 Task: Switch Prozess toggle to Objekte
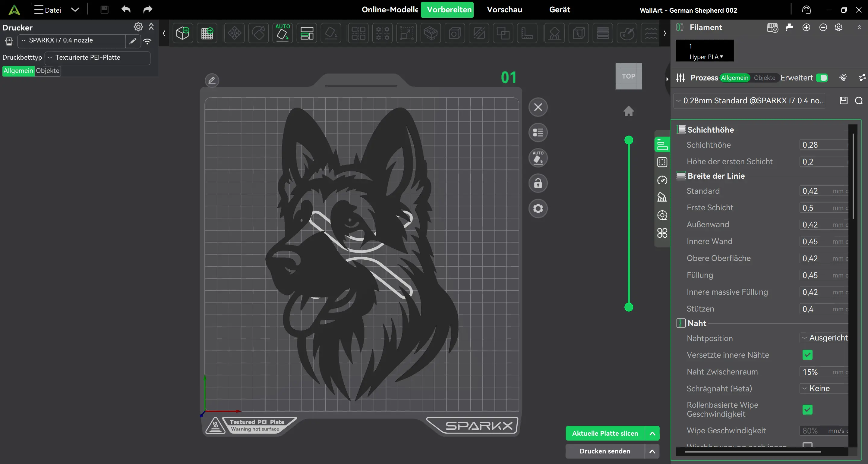point(765,78)
